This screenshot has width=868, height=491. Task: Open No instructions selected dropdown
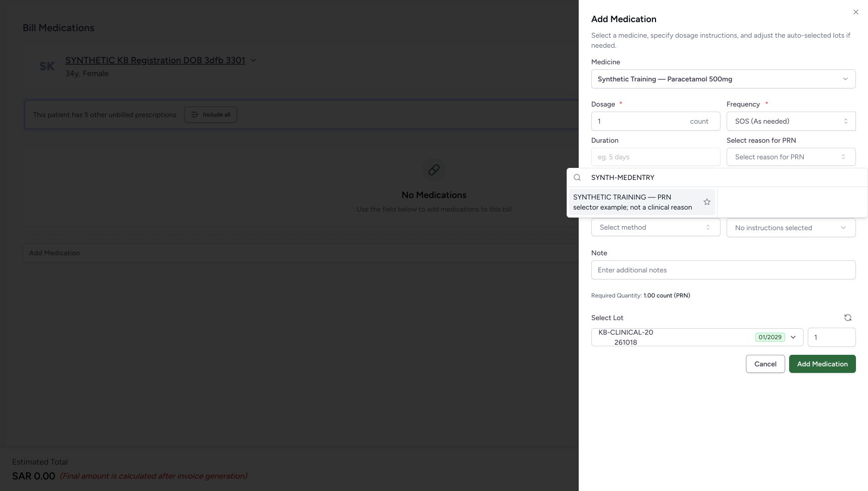tap(791, 228)
